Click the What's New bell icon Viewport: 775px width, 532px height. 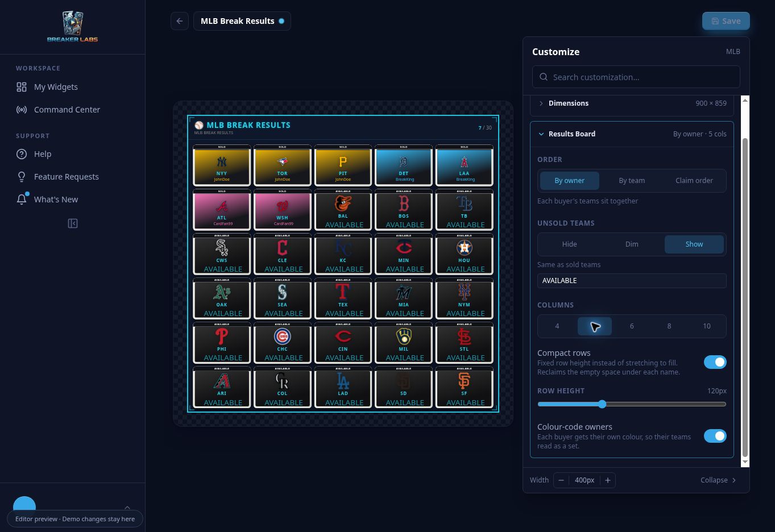(22, 199)
